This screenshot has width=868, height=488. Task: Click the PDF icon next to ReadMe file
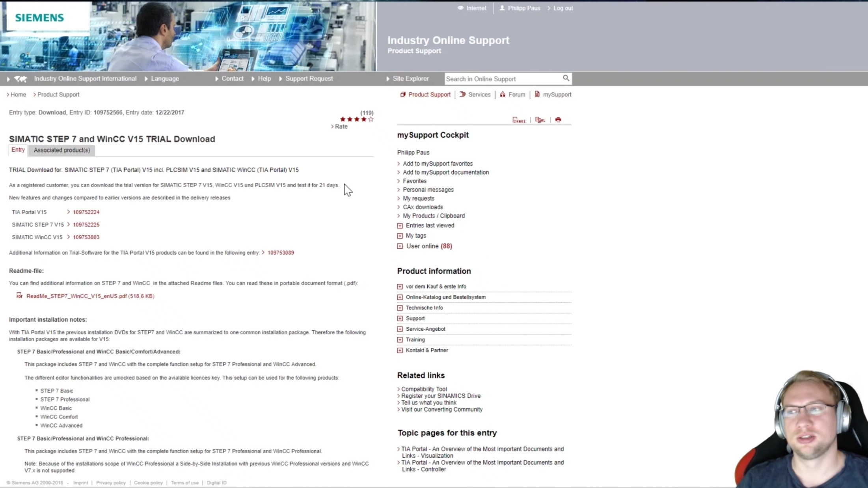click(19, 296)
